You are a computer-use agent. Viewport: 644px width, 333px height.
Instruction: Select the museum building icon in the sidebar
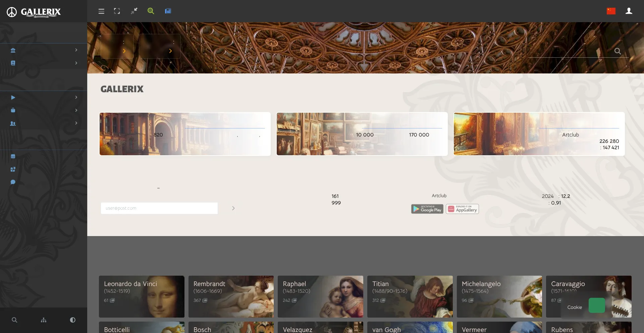pos(13,50)
